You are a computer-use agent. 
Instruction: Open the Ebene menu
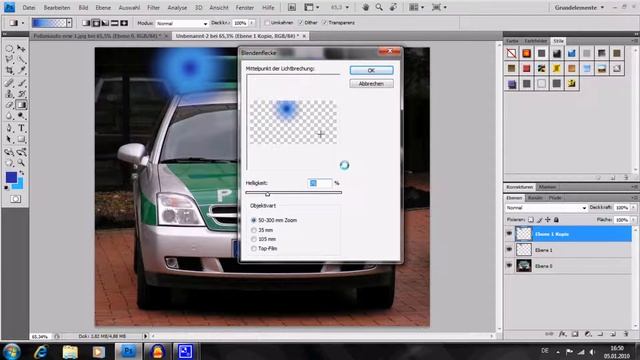103,7
